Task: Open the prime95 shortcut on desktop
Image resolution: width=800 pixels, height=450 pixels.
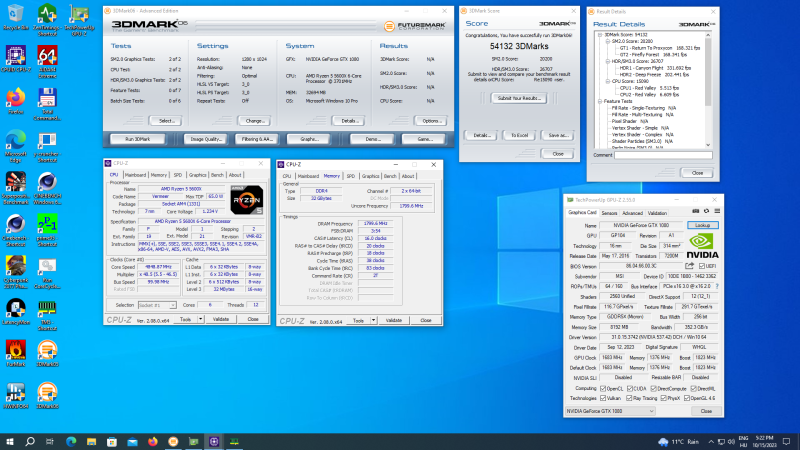Action: [47, 231]
